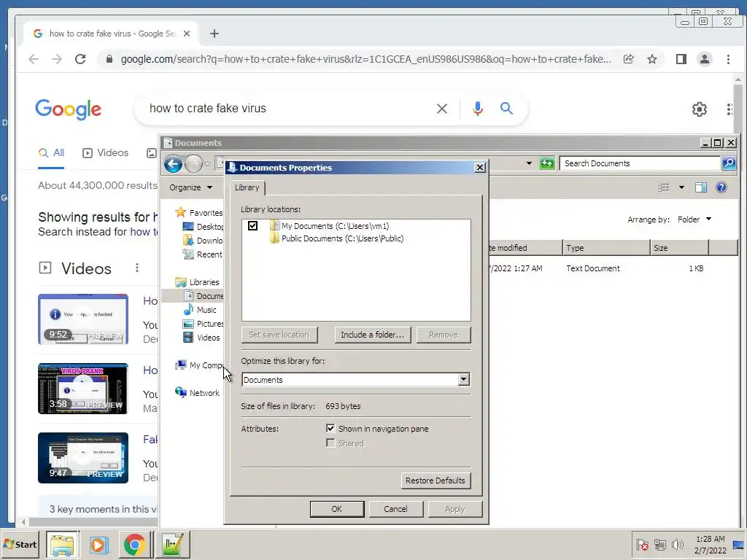Image resolution: width=747 pixels, height=560 pixels.
Task: Open Explorer help question mark
Action: [721, 187]
